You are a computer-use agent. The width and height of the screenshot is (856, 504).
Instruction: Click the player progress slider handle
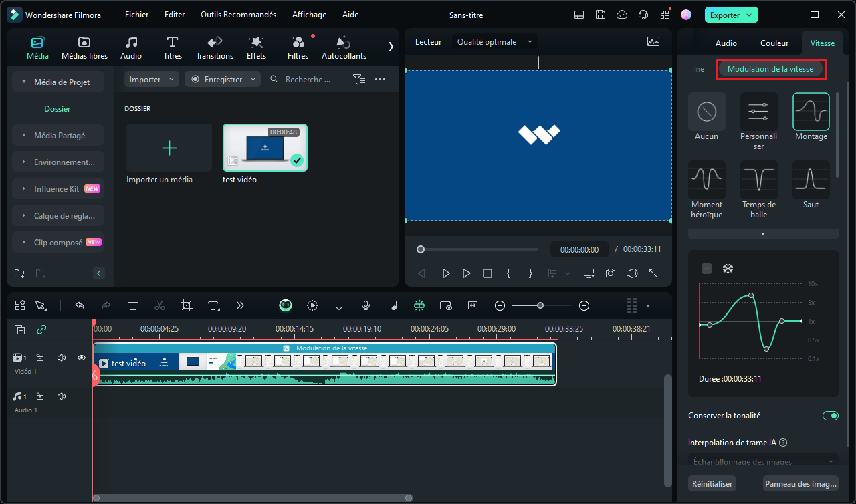pyautogui.click(x=421, y=249)
